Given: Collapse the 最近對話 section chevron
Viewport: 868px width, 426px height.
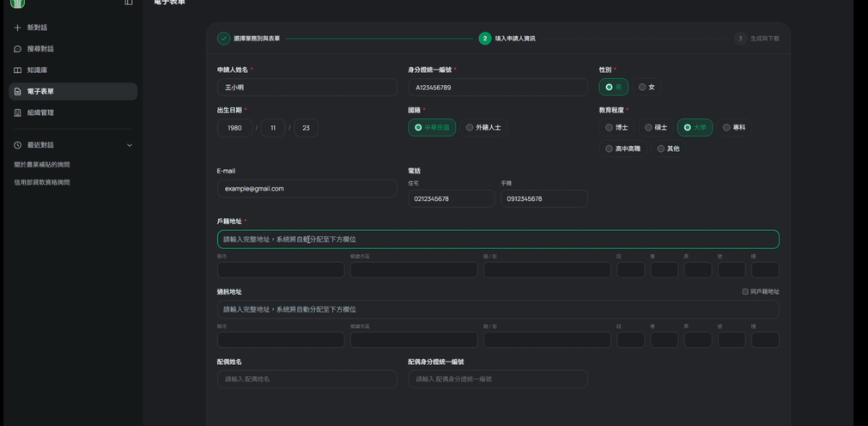Looking at the screenshot, I should click(x=130, y=145).
